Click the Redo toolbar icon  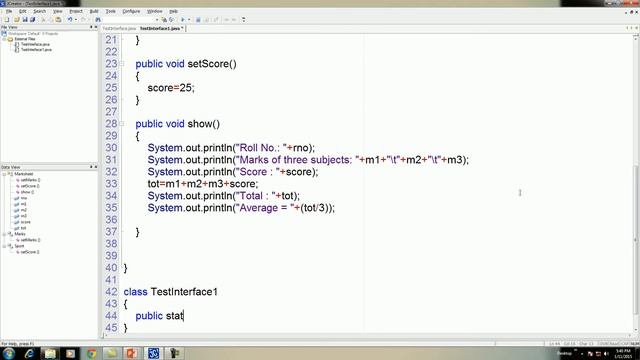coord(83,20)
